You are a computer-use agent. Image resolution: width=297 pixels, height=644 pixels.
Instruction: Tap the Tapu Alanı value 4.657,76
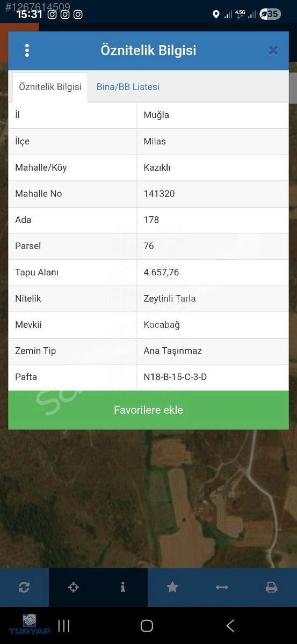pos(161,273)
